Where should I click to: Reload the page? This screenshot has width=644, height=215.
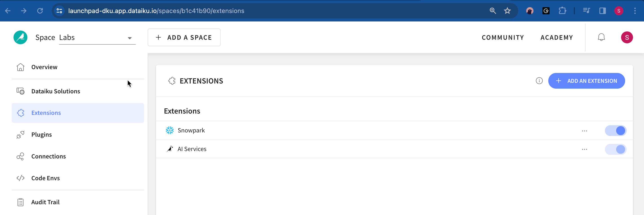pyautogui.click(x=40, y=11)
